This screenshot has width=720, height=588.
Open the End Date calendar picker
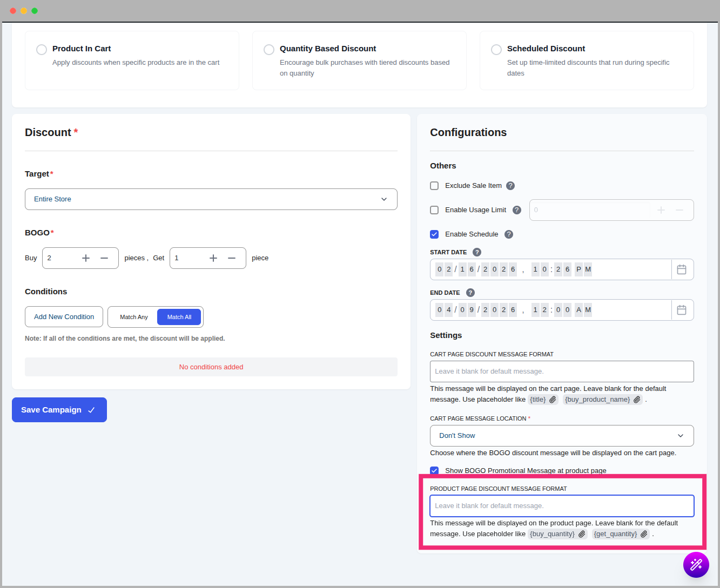tap(682, 309)
